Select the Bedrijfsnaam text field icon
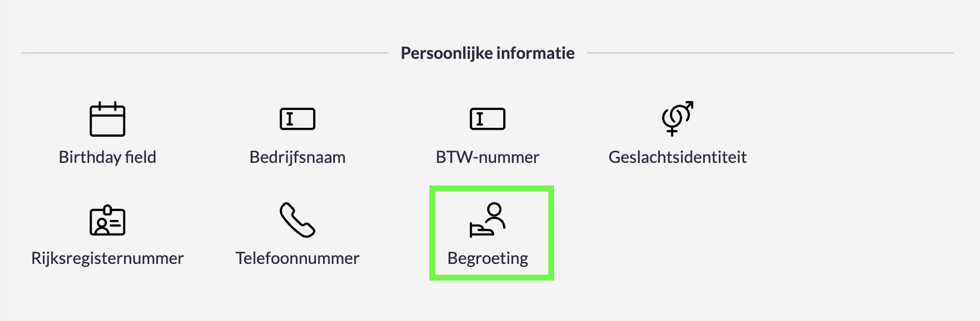 [298, 119]
